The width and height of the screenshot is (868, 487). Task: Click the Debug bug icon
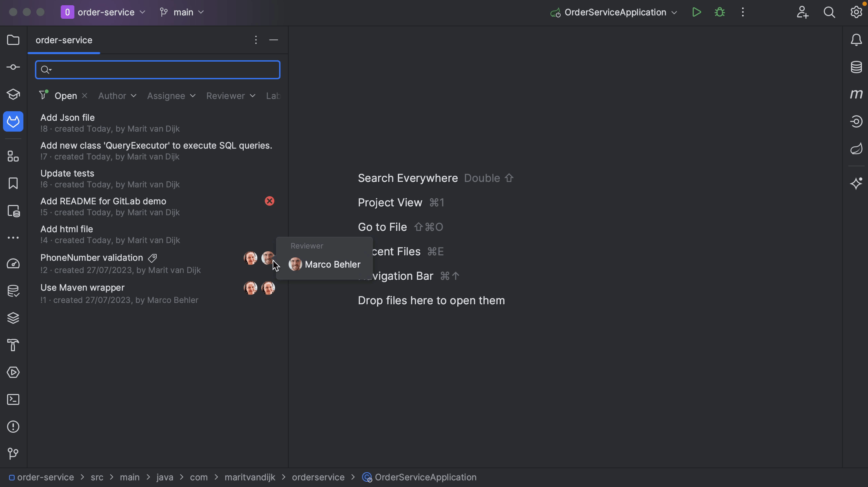point(720,12)
